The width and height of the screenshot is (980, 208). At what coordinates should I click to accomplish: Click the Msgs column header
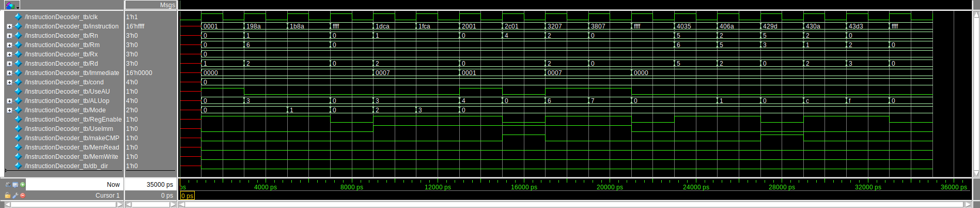[x=151, y=5]
